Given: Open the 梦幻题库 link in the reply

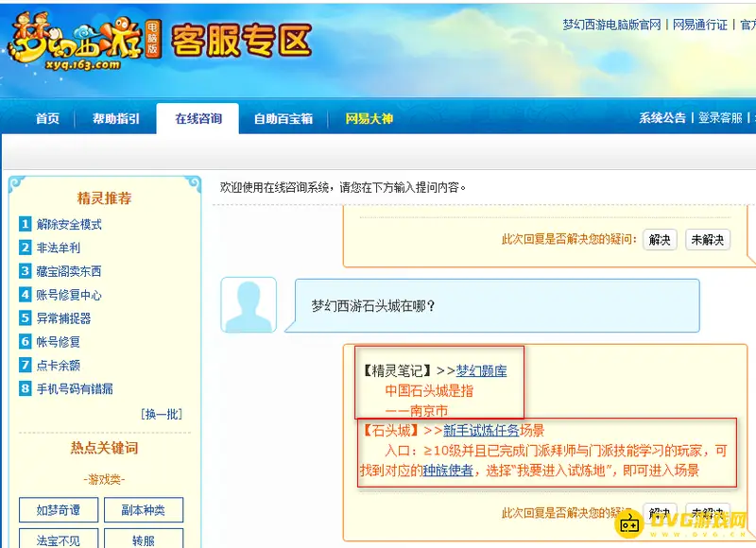Looking at the screenshot, I should point(481,370).
